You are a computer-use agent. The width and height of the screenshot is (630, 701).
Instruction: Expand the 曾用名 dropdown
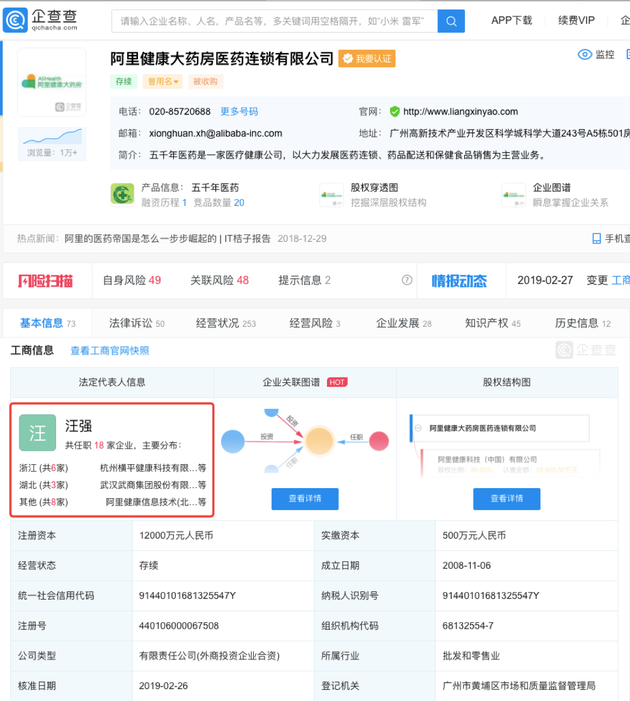click(162, 81)
